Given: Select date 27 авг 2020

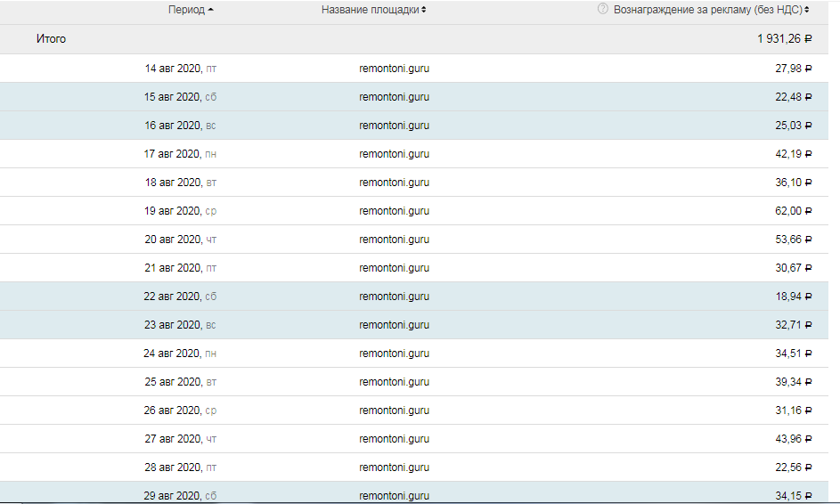Looking at the screenshot, I should [173, 438].
